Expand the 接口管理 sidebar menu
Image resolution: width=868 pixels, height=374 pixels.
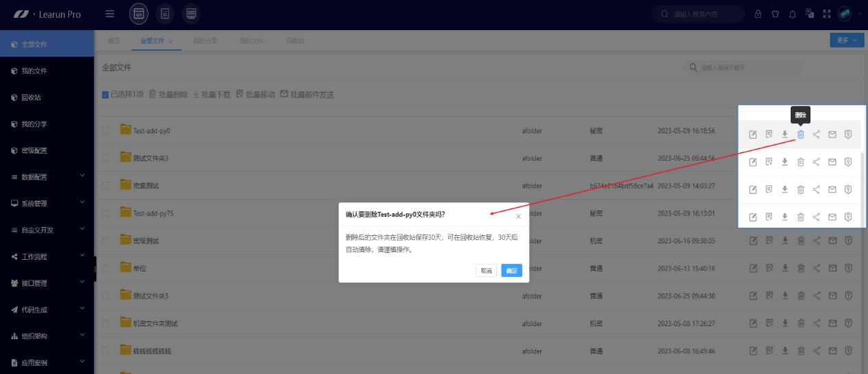[47, 283]
